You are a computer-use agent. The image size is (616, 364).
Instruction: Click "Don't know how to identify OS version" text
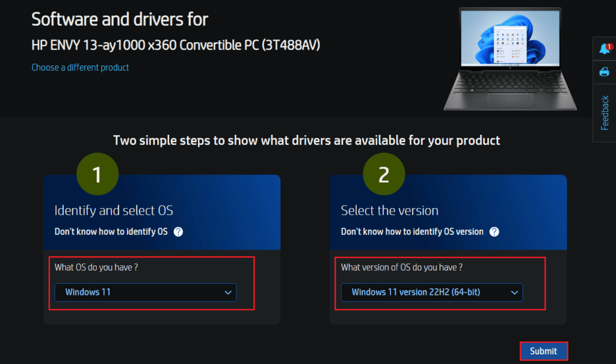[412, 232]
